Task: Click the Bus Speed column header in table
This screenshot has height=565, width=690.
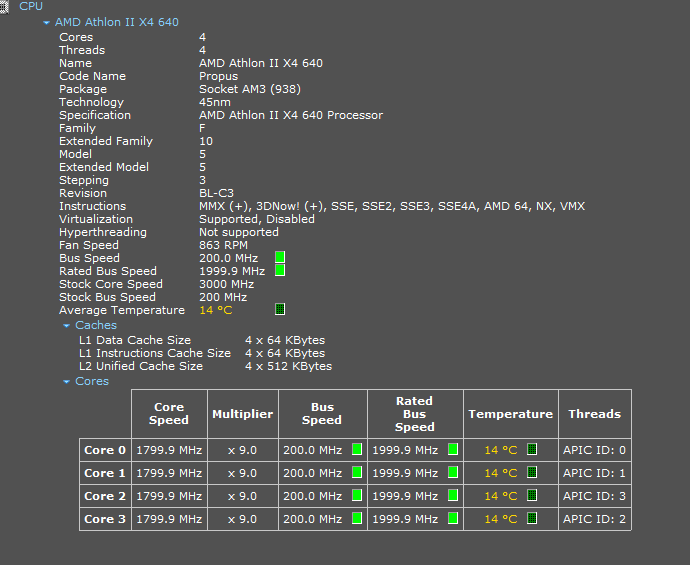Action: pos(323,414)
